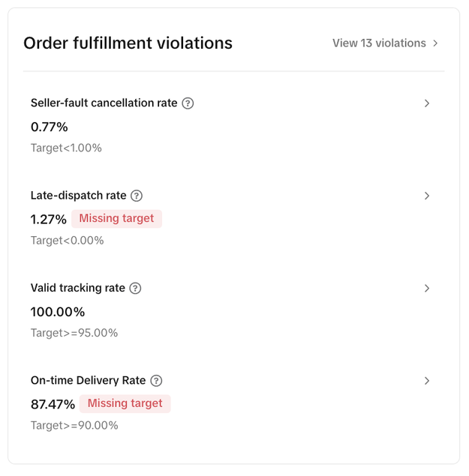This screenshot has height=476, width=469.
Task: Open the View 13 violations link
Action: 379,43
